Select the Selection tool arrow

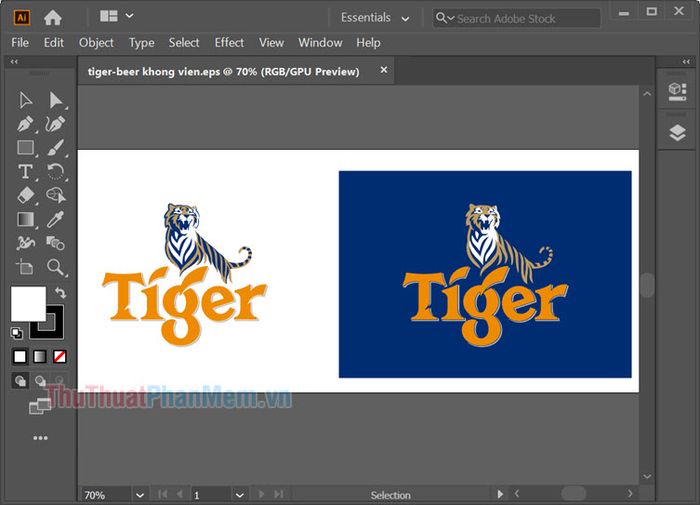[25, 100]
